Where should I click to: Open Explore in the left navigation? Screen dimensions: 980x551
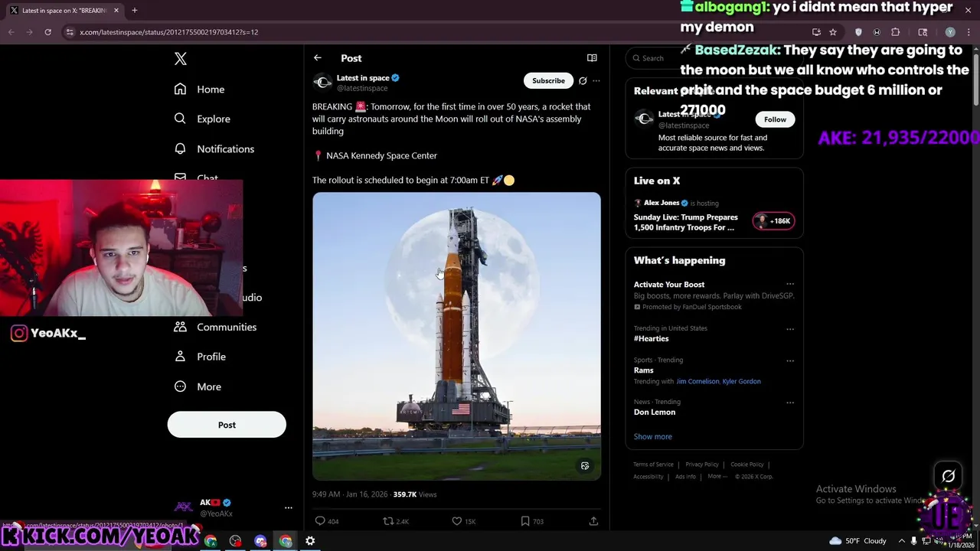pos(202,119)
